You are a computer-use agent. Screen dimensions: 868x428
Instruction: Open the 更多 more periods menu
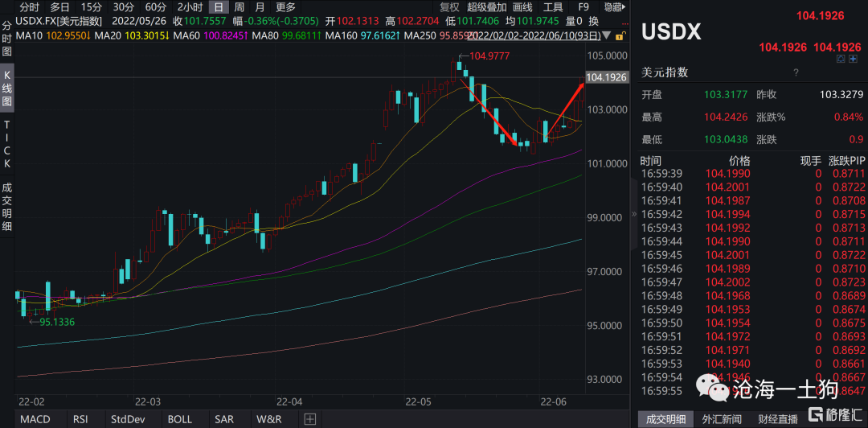(285, 7)
